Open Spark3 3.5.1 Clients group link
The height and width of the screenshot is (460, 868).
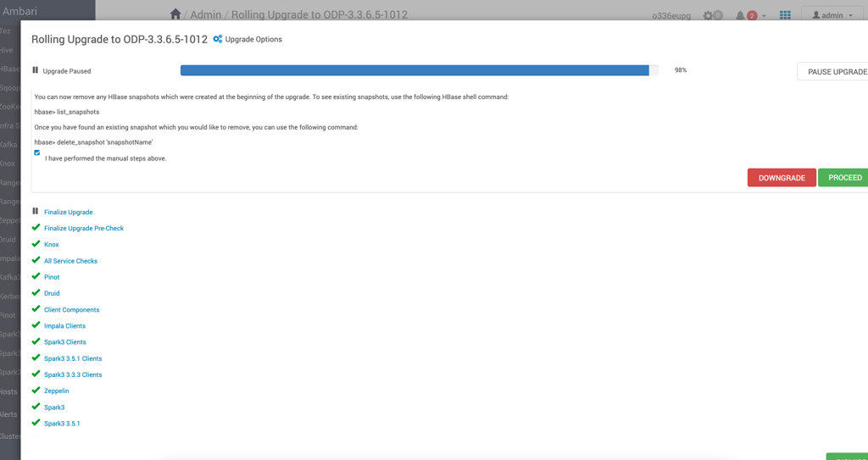[x=73, y=358]
